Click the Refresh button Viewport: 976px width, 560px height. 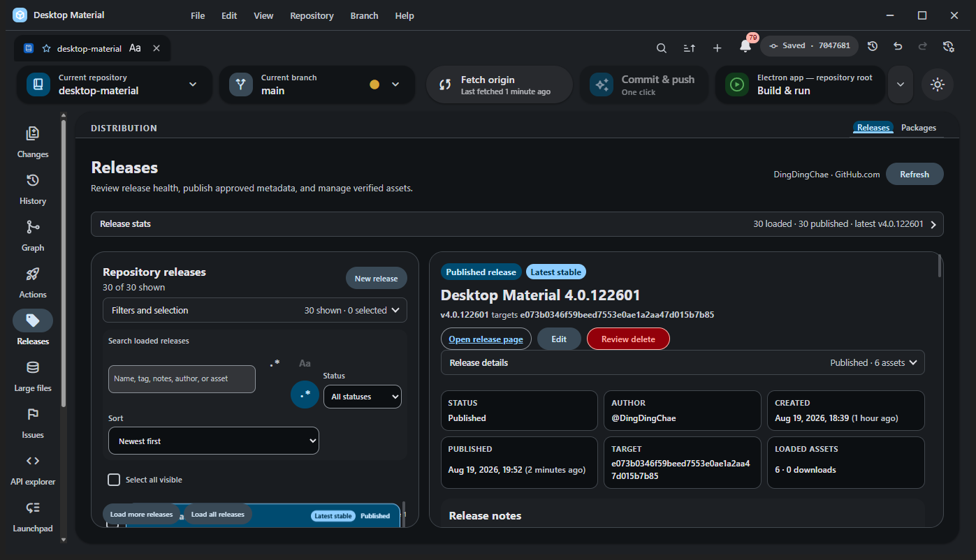[x=915, y=174]
